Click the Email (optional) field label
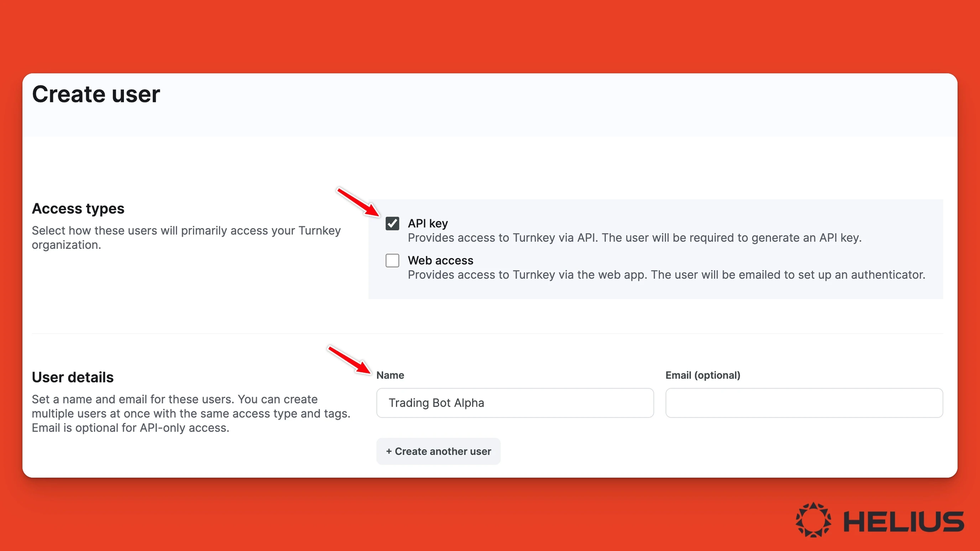Viewport: 980px width, 551px height. 703,375
